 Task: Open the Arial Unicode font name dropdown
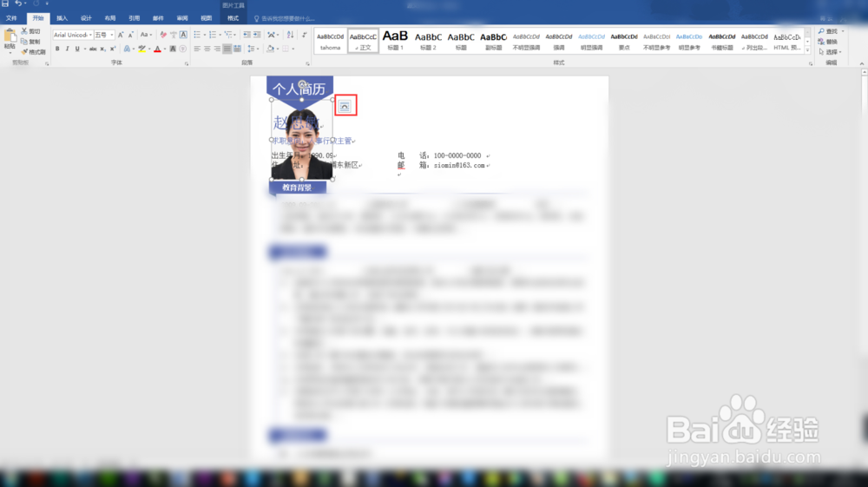pyautogui.click(x=90, y=35)
